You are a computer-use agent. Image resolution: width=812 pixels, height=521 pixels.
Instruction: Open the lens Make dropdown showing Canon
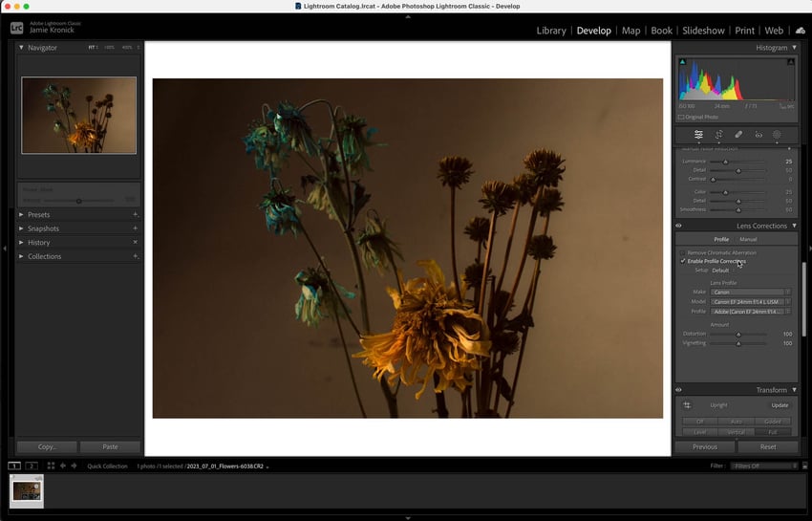750,292
